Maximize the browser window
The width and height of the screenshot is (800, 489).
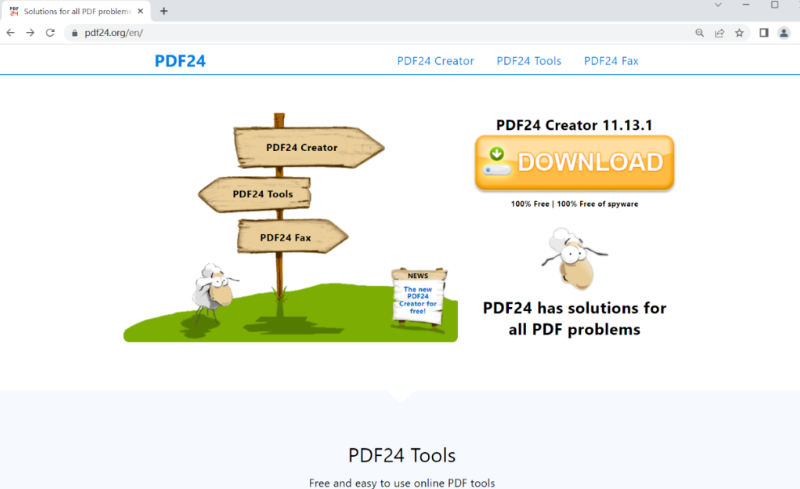point(774,5)
